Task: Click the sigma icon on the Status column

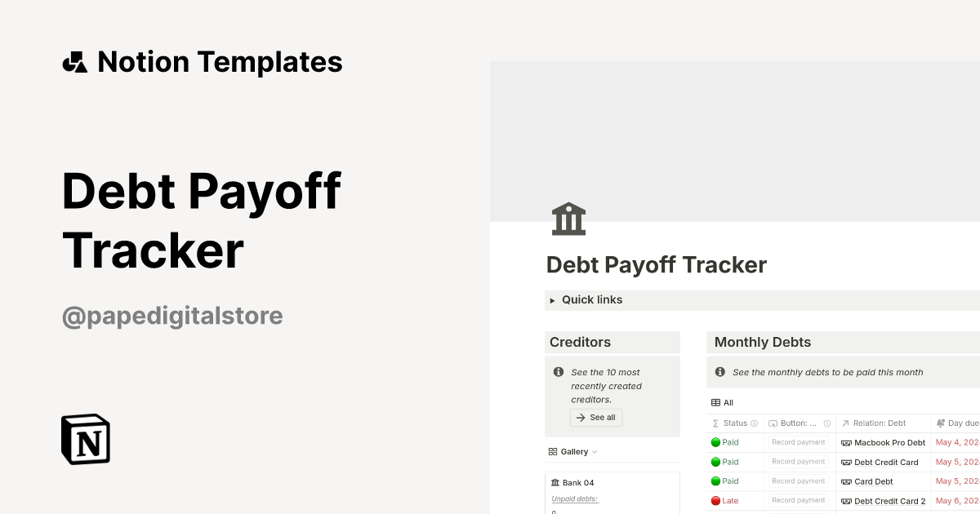Action: [x=715, y=423]
